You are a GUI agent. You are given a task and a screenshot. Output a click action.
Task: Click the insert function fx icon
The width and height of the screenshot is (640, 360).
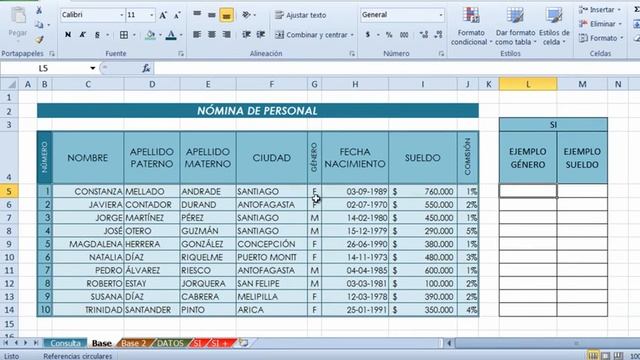point(146,68)
